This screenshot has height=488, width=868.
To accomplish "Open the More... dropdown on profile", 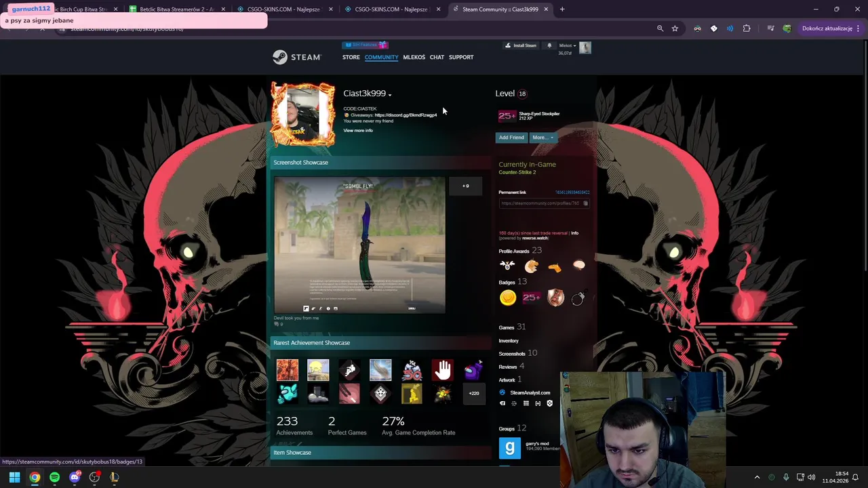I will pos(542,138).
